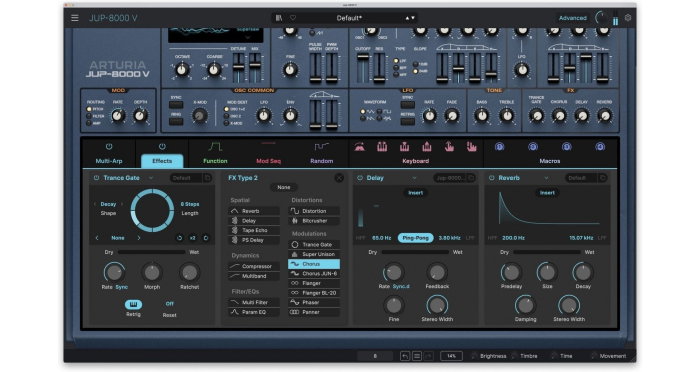Image resolution: width=700 pixels, height=372 pixels.
Task: Click the Advanced button
Action: point(572,18)
